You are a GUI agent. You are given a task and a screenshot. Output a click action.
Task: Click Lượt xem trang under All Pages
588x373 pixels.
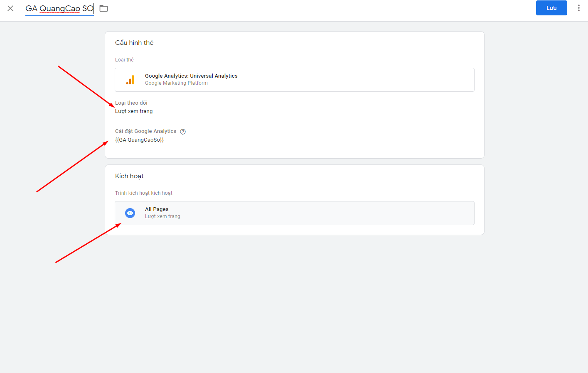point(162,216)
